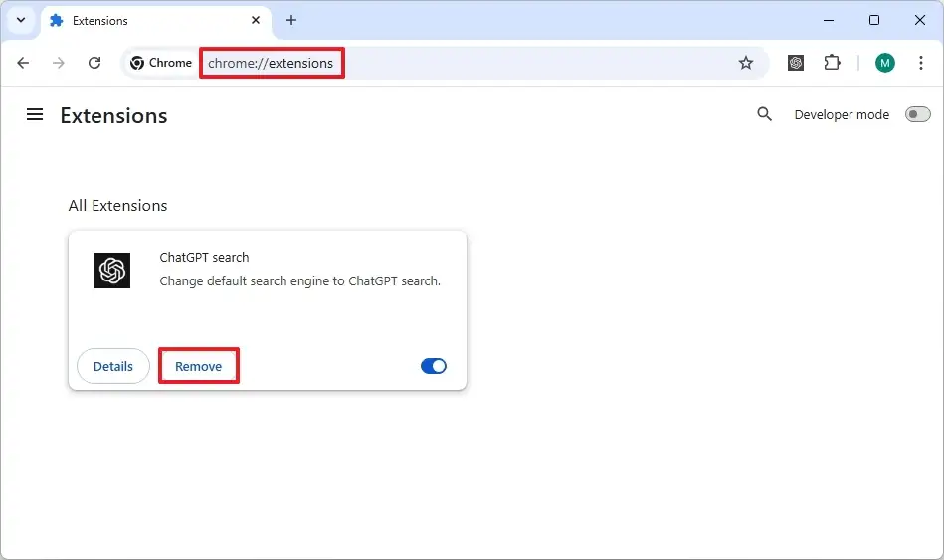Open a new tab with plus button

tap(291, 21)
